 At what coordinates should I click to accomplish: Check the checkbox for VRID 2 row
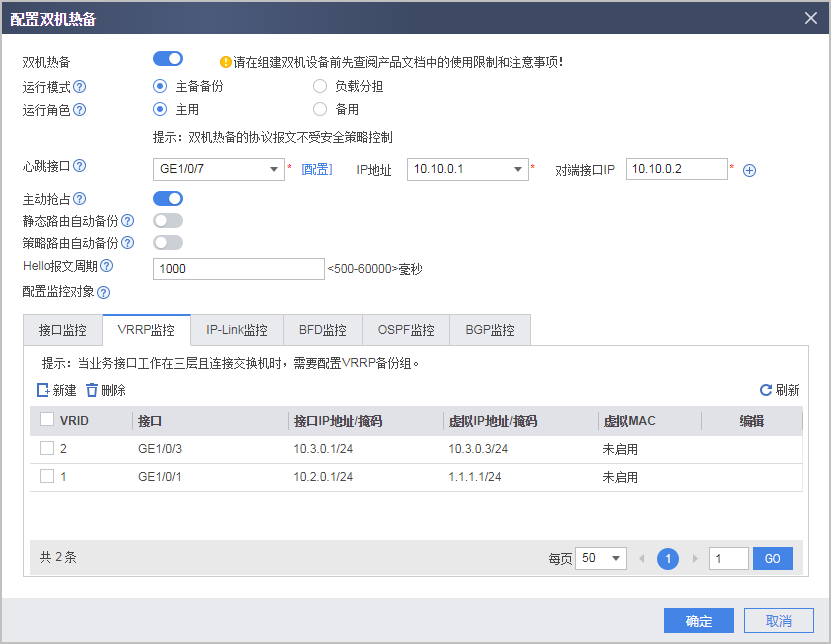[x=45, y=449]
